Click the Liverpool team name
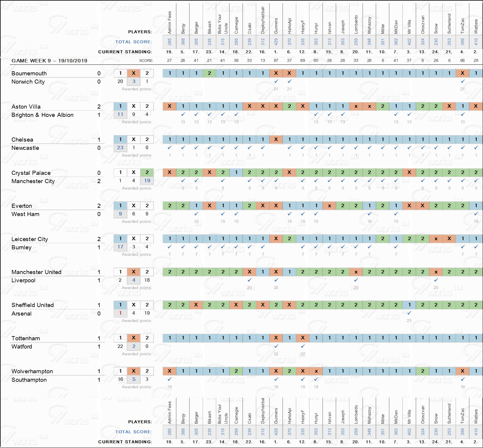Viewport: 483px width, 448px height. pyautogui.click(x=23, y=280)
